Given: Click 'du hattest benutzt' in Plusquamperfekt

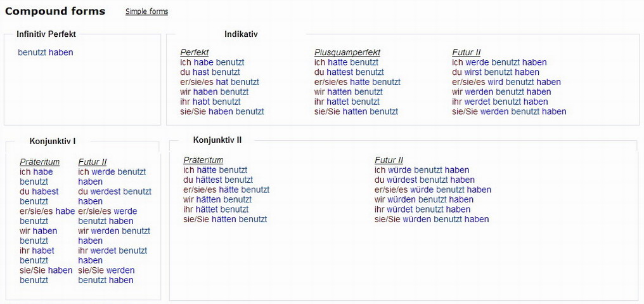Looking at the screenshot, I should click(349, 72).
